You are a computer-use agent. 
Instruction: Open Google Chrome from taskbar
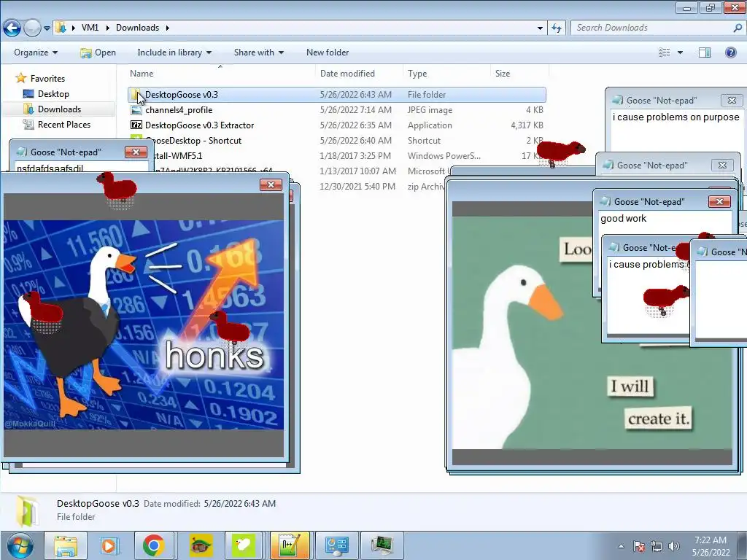(x=153, y=545)
